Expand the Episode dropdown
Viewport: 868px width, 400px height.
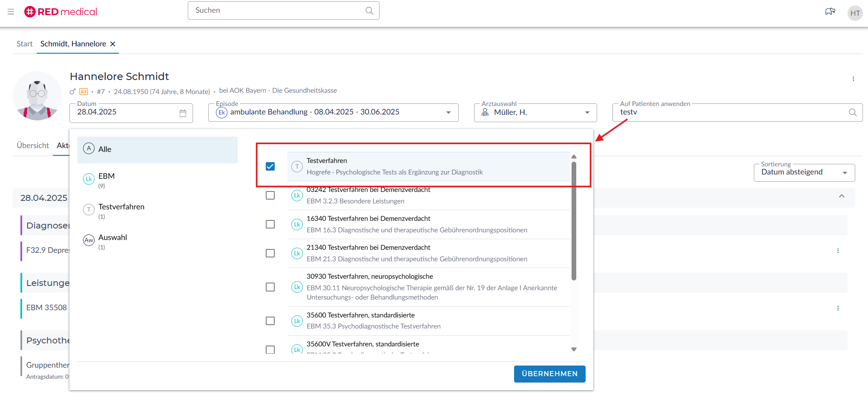448,112
